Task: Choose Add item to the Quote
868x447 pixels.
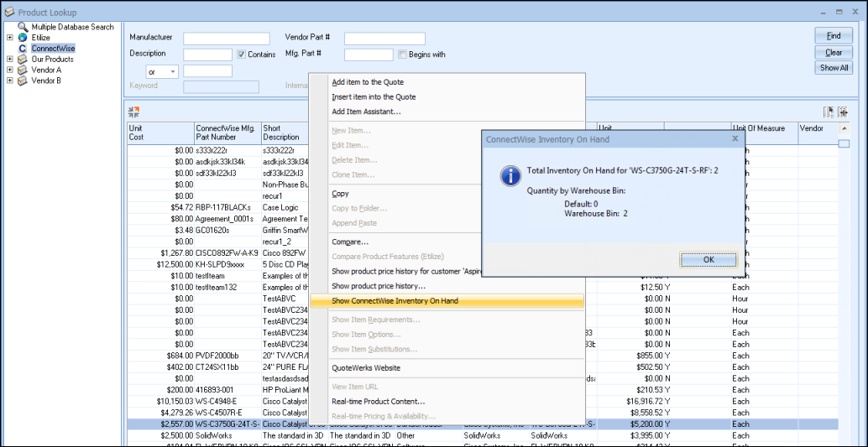Action: 368,82
